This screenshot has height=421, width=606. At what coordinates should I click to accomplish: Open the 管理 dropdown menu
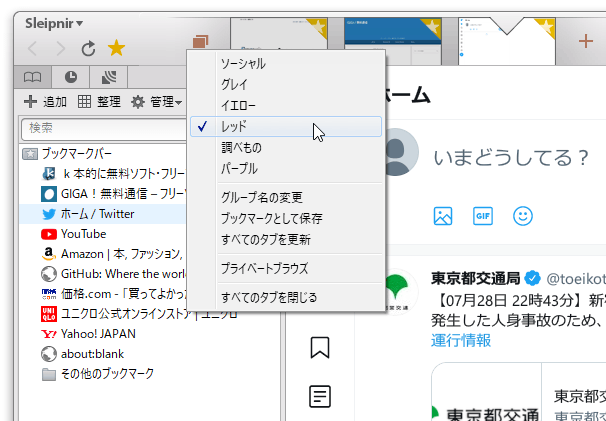(x=157, y=102)
